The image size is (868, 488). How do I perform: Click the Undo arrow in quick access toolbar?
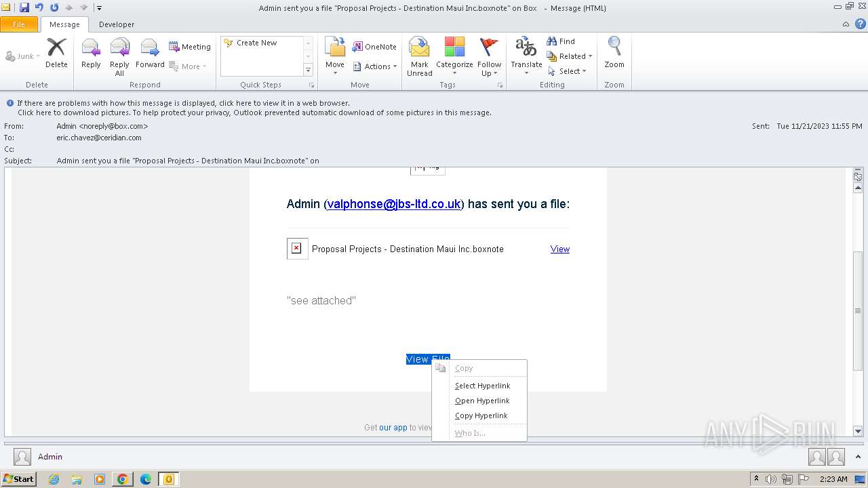[x=39, y=7]
